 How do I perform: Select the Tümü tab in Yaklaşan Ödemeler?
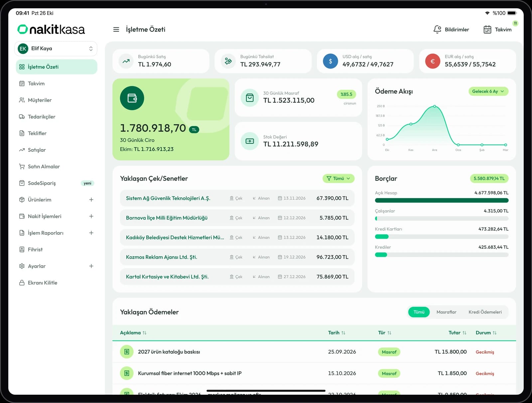click(419, 312)
